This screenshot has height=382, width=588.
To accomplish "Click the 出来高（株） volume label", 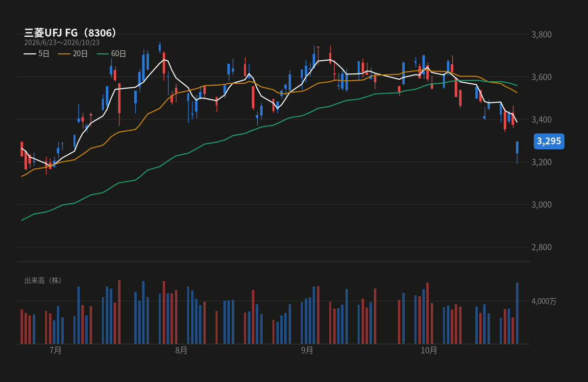I will pyautogui.click(x=44, y=281).
